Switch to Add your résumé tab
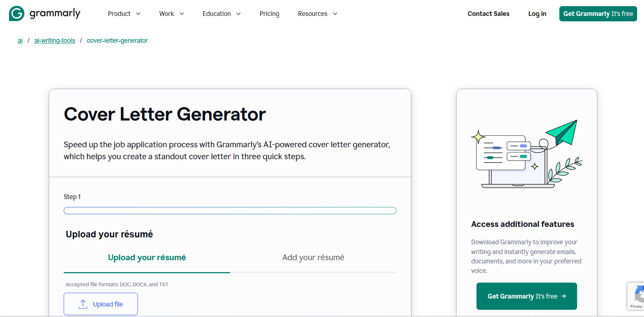The image size is (644, 317). [x=313, y=258]
